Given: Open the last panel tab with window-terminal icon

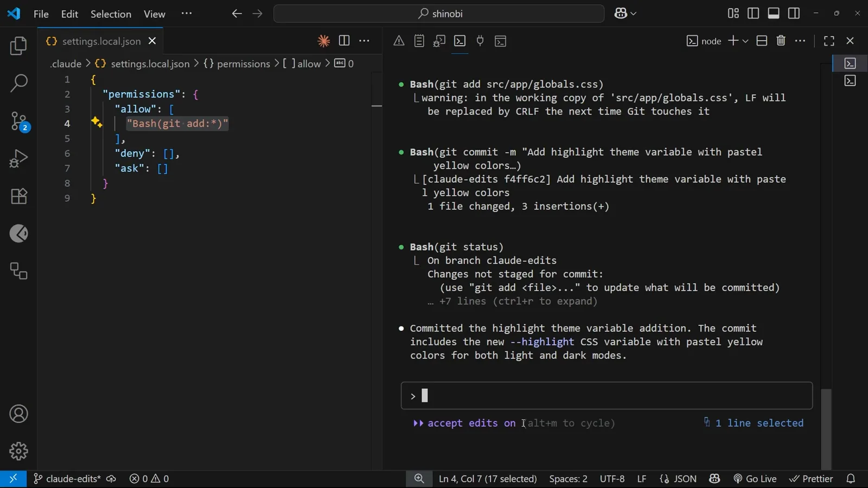Looking at the screenshot, I should 501,41.
